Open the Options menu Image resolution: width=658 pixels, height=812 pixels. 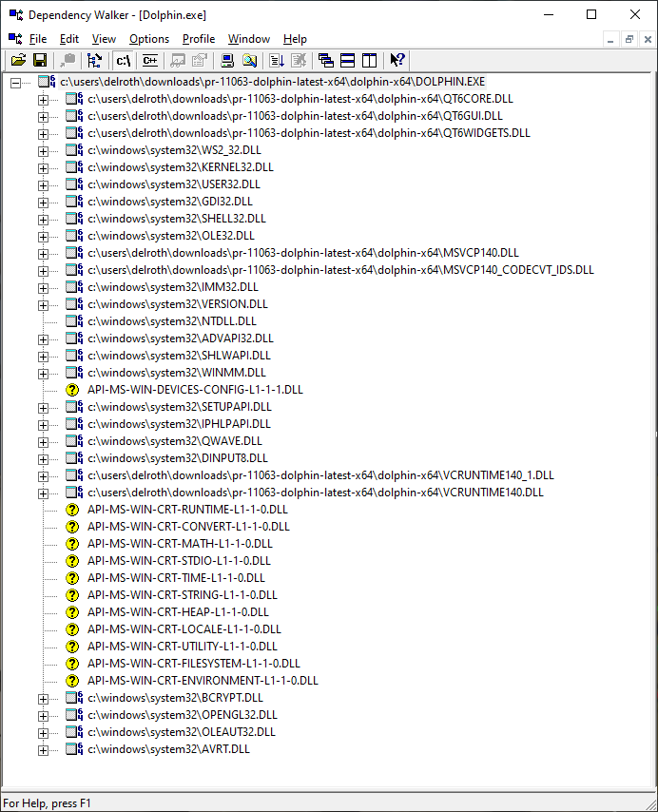pos(149,39)
